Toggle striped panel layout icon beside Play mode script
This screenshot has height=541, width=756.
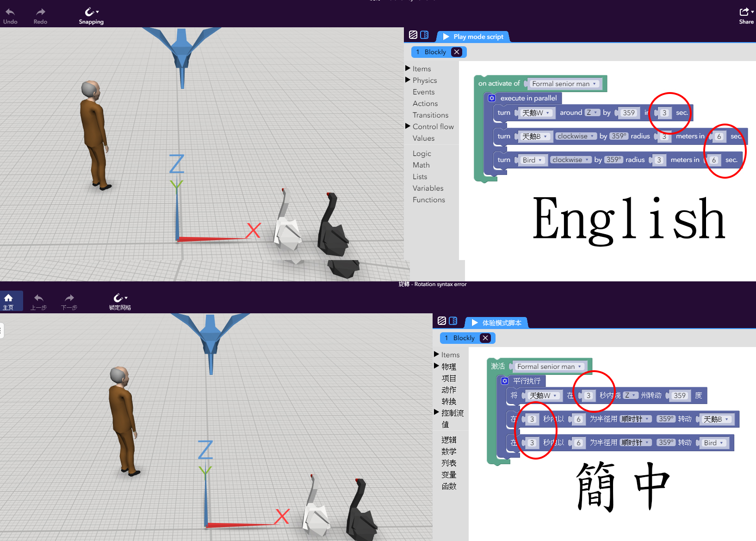pos(413,35)
